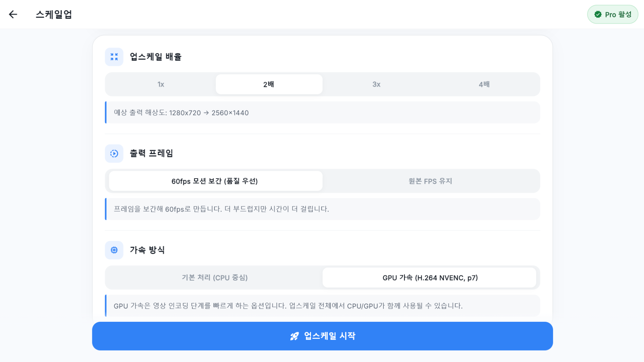Select GPU 가속 (H.264 NVENC, p7)
This screenshot has height=362, width=644.
pos(430,278)
